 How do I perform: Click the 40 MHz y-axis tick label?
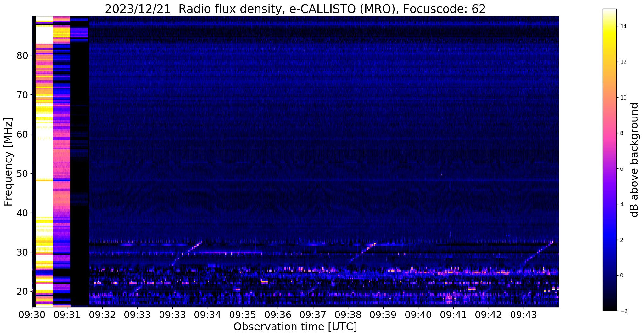[22, 213]
